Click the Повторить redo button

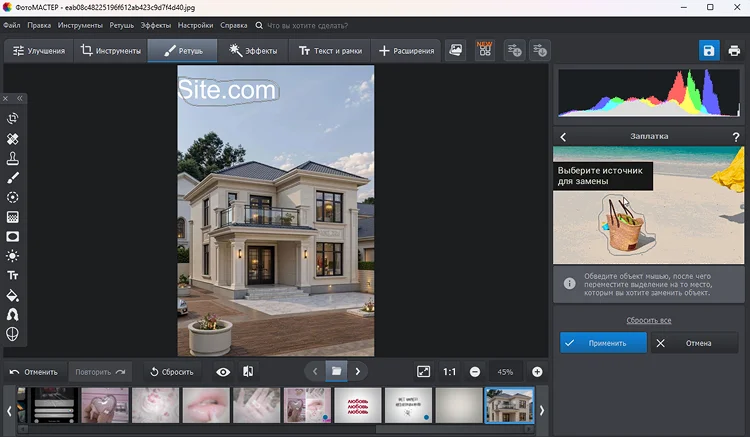click(100, 372)
